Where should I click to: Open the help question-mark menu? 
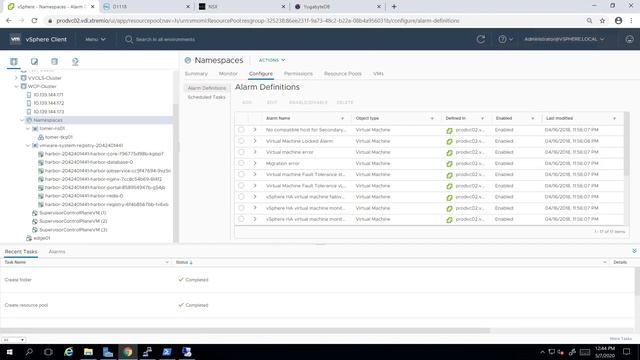point(505,39)
